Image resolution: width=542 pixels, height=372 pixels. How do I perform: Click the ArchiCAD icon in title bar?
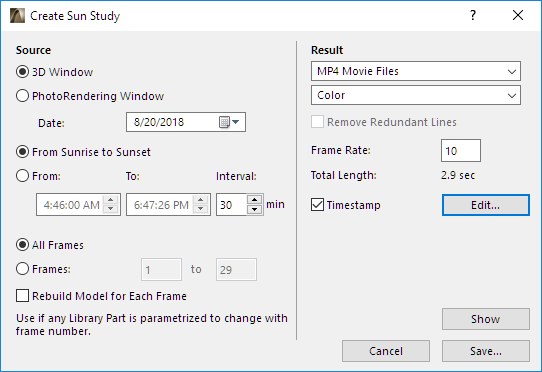coord(17,16)
